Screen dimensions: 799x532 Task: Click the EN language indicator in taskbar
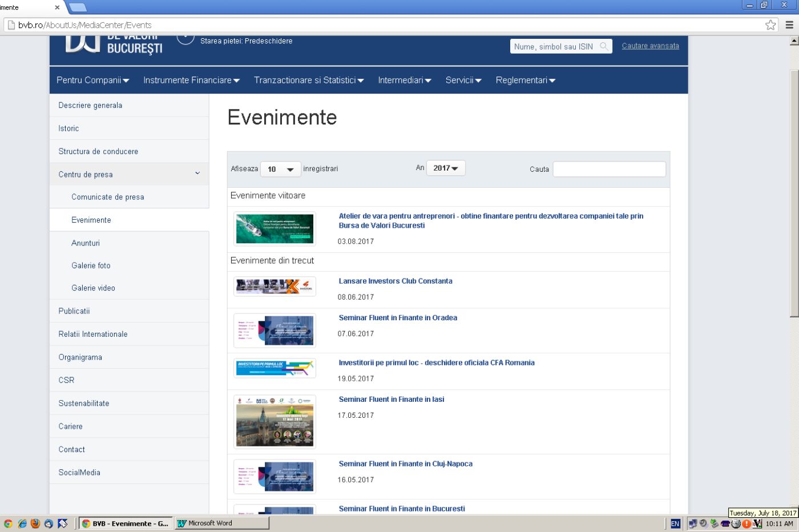click(675, 523)
